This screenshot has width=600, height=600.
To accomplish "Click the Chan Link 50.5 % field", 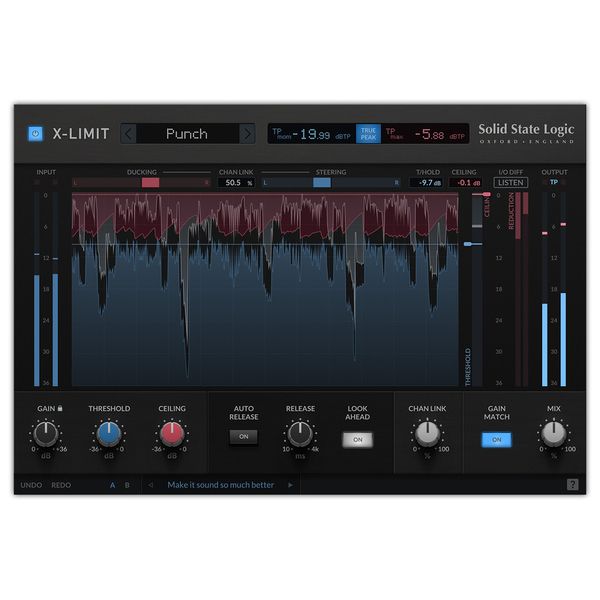I will 236,183.
